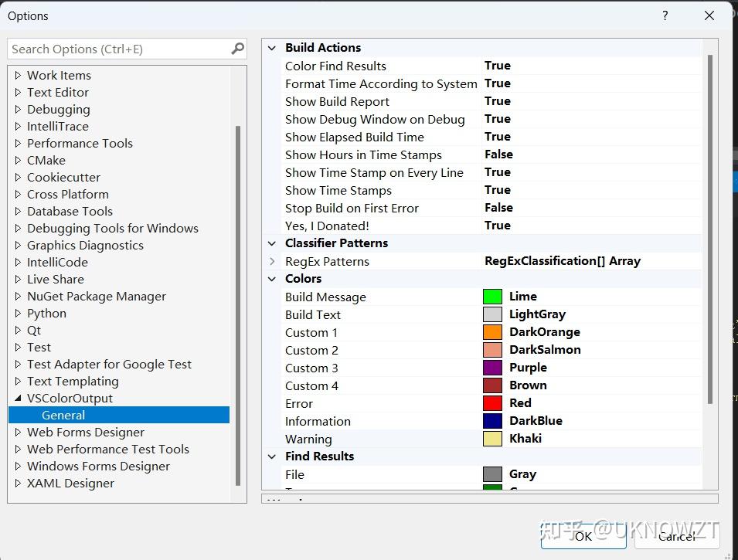Click the search magnifier icon
The width and height of the screenshot is (738, 560).
tap(238, 49)
